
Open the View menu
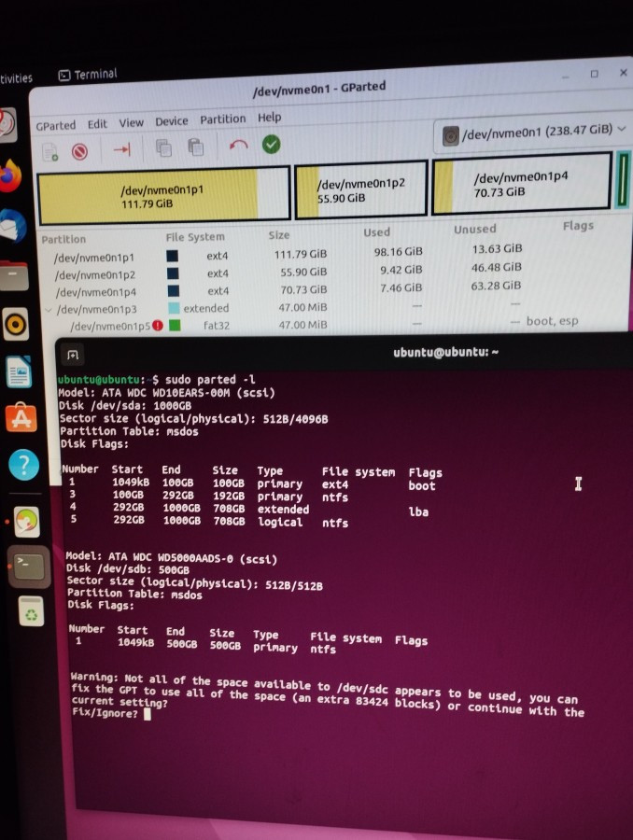pyautogui.click(x=132, y=122)
